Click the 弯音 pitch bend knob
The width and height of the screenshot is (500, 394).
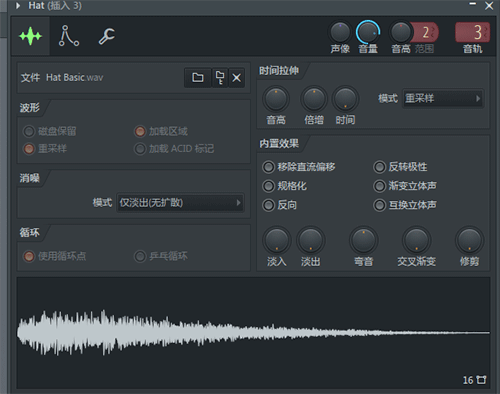(x=363, y=240)
